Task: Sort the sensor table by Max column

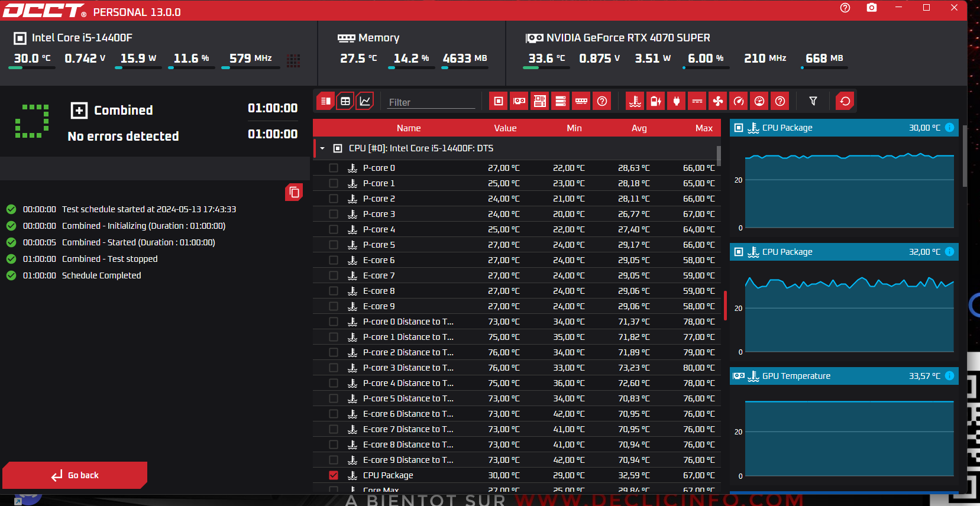Action: click(x=704, y=128)
